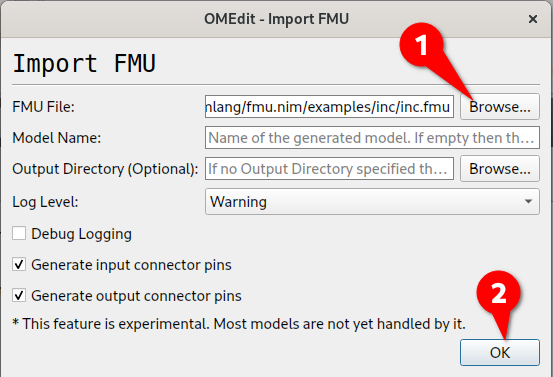This screenshot has width=553, height=377.
Task: Click the red numbered marker 1
Action: [x=421, y=45]
